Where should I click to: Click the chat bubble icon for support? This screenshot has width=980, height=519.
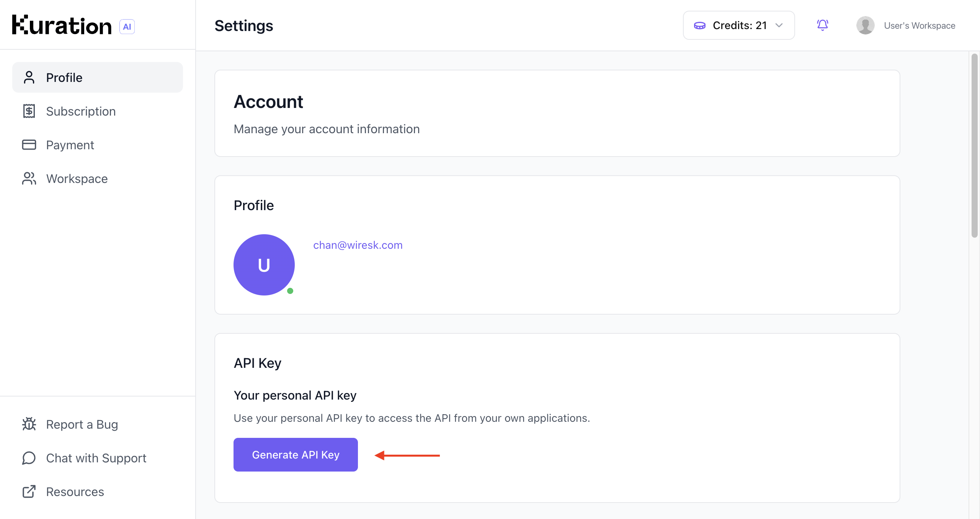click(29, 458)
